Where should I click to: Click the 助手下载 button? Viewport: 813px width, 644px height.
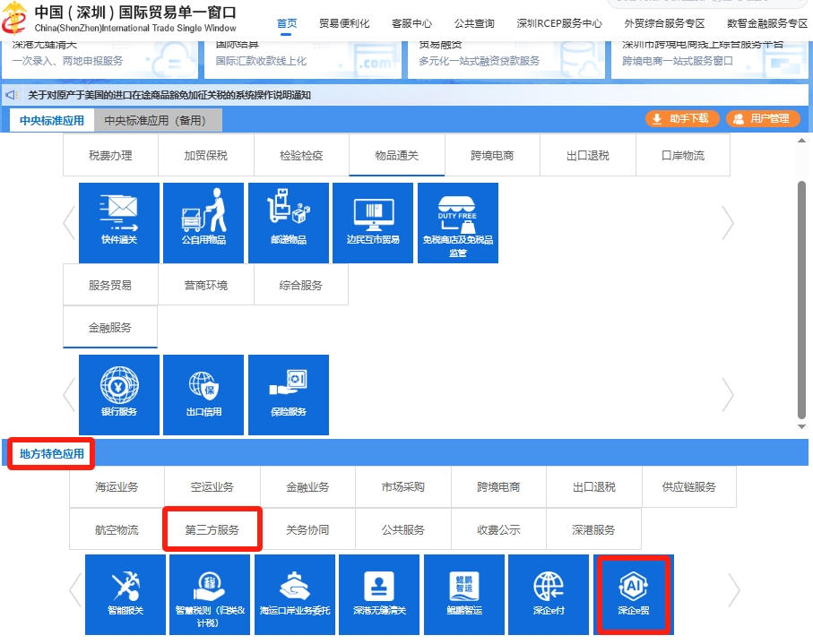tap(681, 117)
